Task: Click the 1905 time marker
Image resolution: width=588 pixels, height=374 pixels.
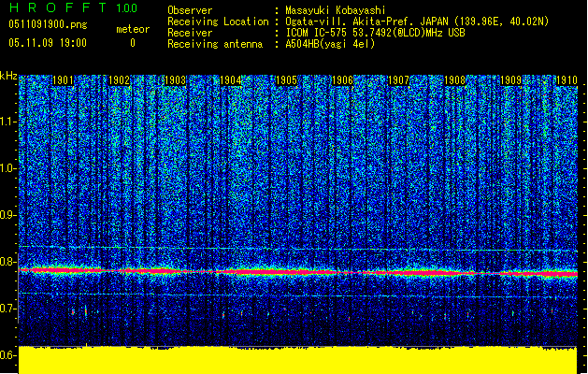Action: (x=286, y=80)
